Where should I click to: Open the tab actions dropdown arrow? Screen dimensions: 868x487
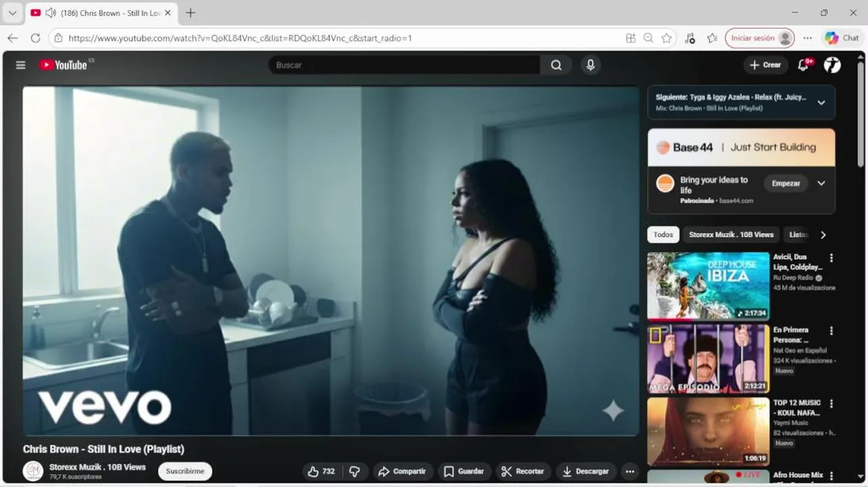point(12,13)
